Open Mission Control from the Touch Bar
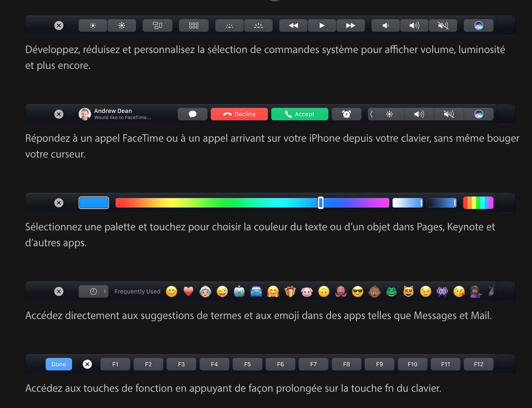532x408 pixels. coord(157,26)
